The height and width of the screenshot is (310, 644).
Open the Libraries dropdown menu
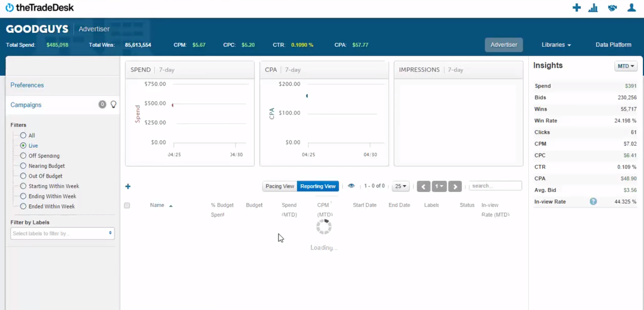(556, 45)
